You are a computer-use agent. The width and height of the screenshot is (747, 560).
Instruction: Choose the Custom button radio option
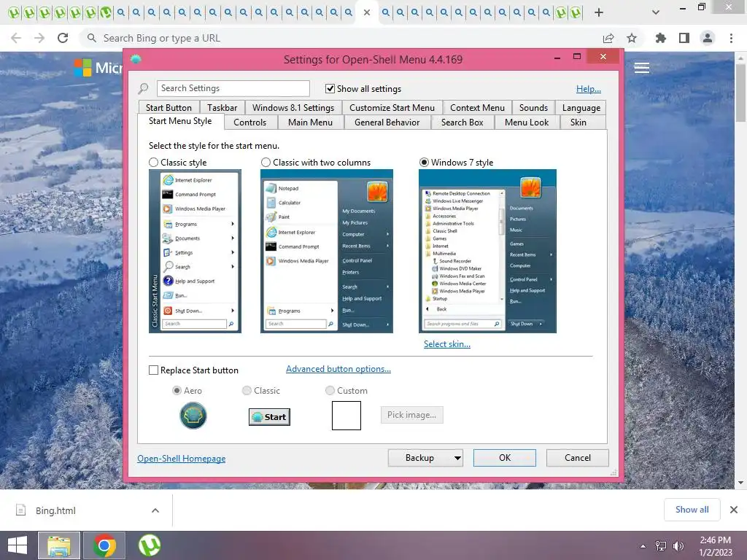(330, 391)
